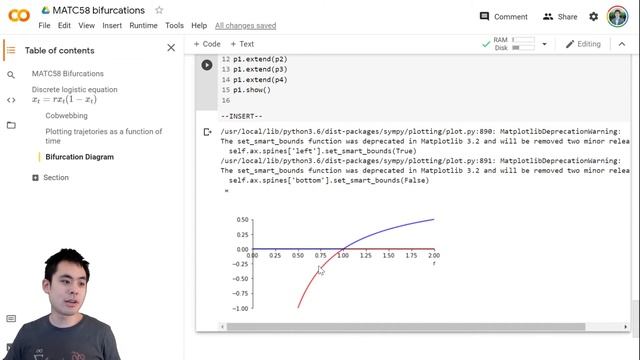Open the Table of contents panel icon
Screen dimensions: 640x360
[11, 50]
